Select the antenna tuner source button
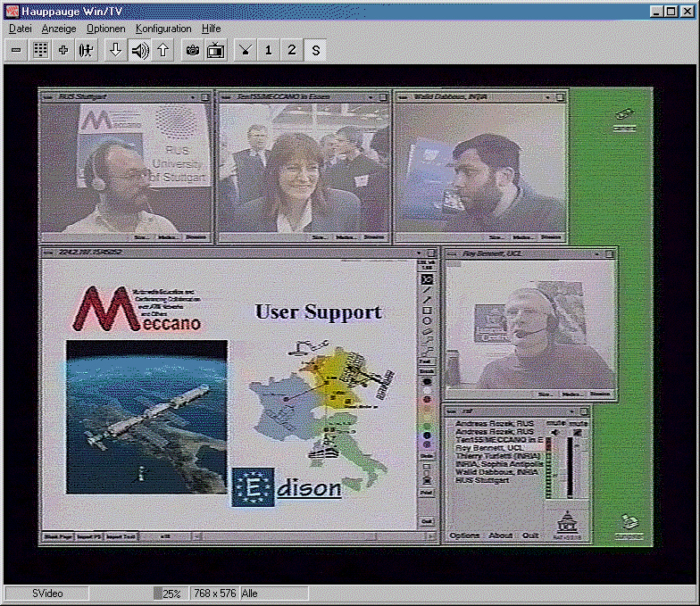This screenshot has height=606, width=700. [x=245, y=50]
